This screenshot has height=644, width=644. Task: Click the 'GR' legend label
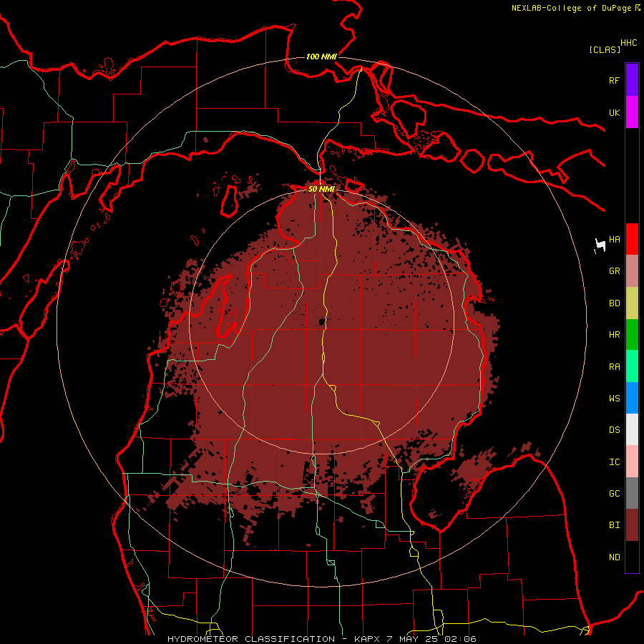point(614,271)
